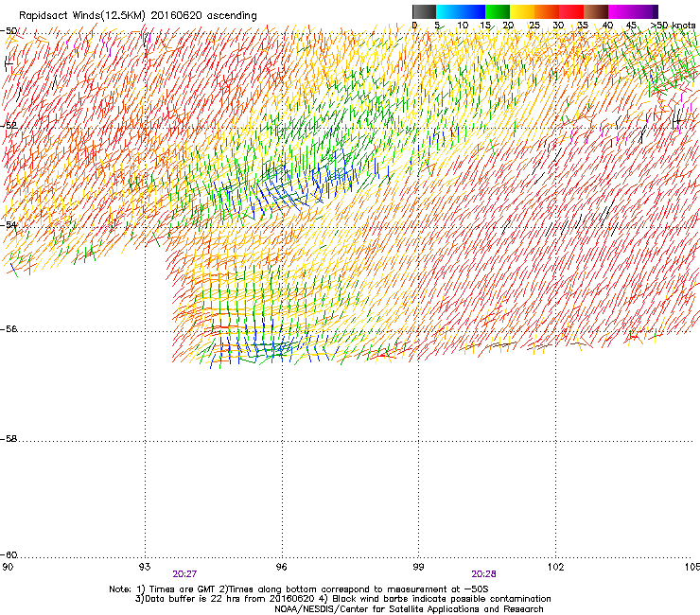Click the latitude label '-52'
700x615 pixels.
pyautogui.click(x=9, y=126)
